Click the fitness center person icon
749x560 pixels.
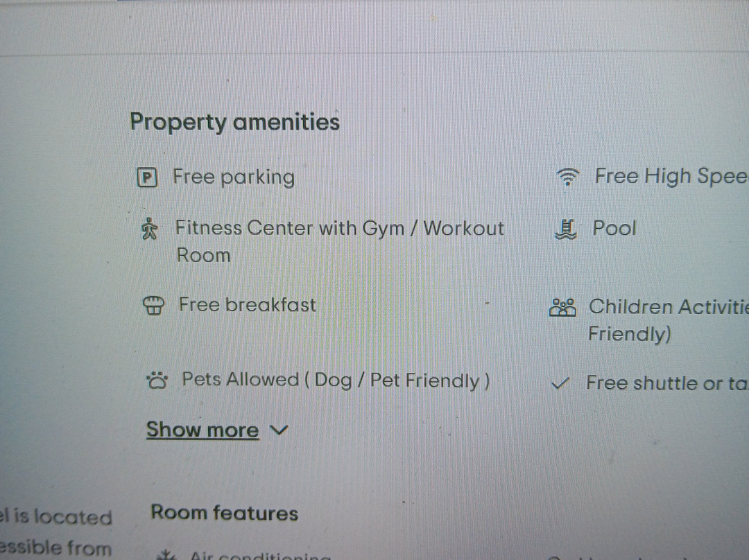[149, 229]
